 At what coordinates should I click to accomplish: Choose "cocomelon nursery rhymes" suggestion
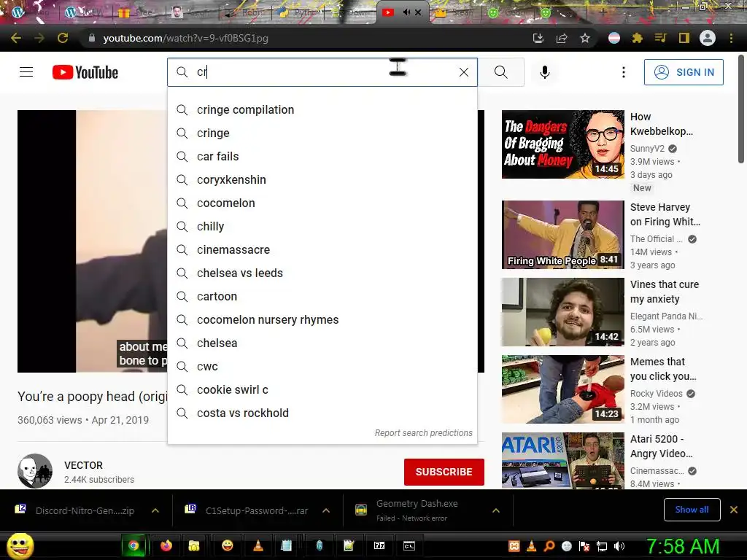[x=322, y=320]
